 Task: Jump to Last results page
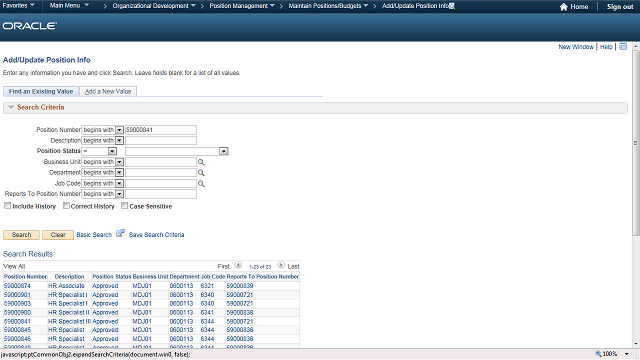point(293,266)
